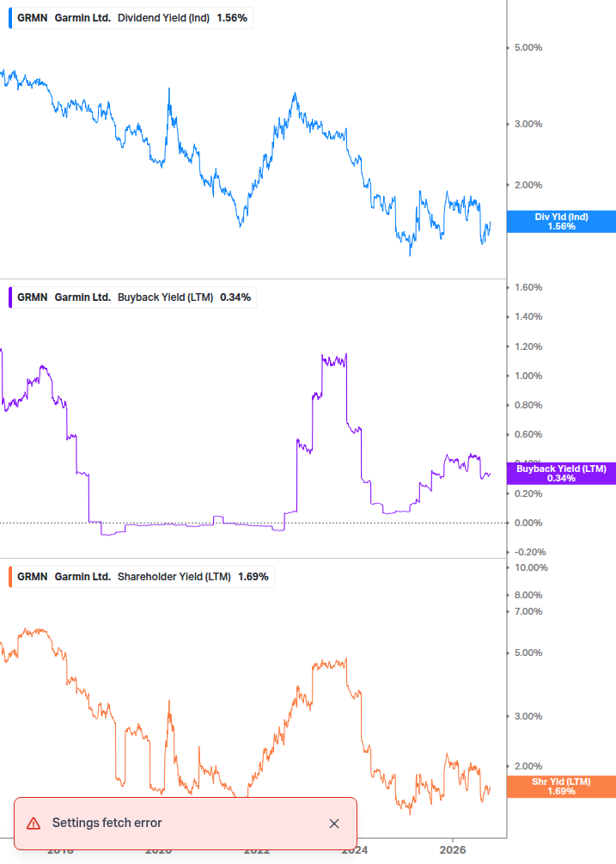Click the warning triangle icon in error toast
This screenshot has width=616, height=864.
(34, 824)
